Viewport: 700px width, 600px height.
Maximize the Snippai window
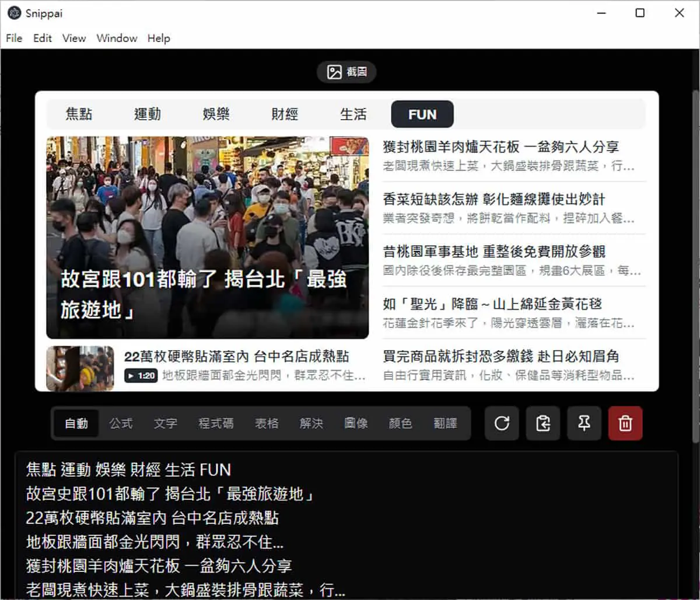(640, 13)
